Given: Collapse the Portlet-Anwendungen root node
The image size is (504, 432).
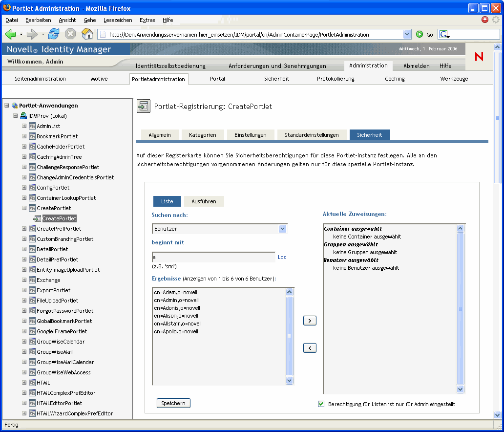Looking at the screenshot, I should click(7, 105).
